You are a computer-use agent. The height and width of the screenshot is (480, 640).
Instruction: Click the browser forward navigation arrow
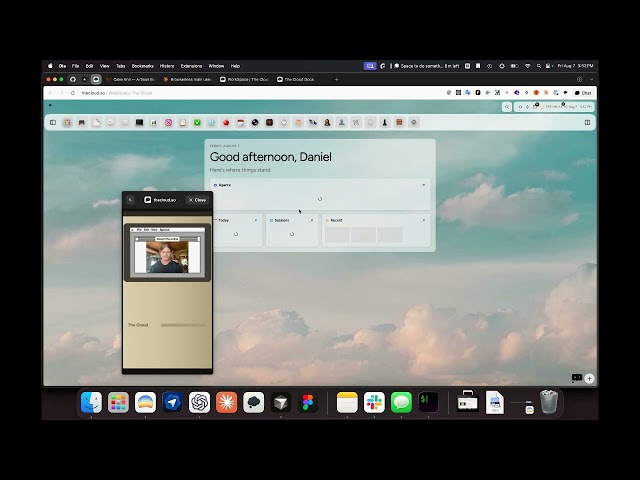(62, 93)
